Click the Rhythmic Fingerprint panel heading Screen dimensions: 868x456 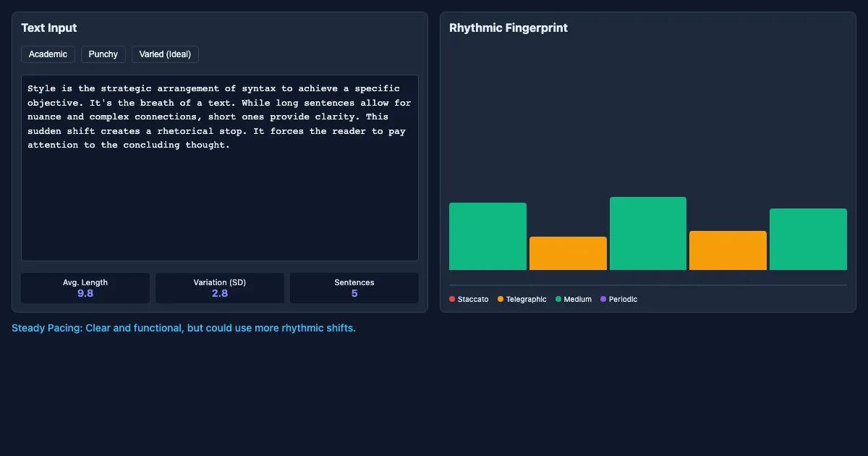click(509, 28)
